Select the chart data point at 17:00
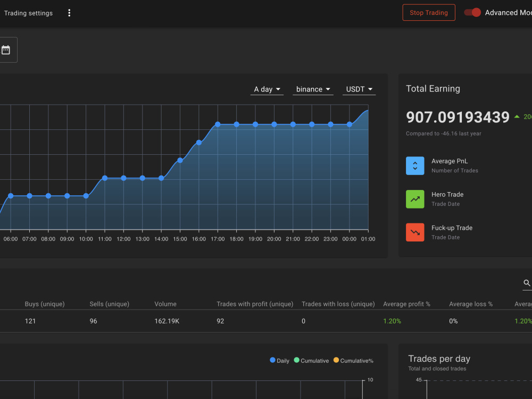 pos(218,124)
